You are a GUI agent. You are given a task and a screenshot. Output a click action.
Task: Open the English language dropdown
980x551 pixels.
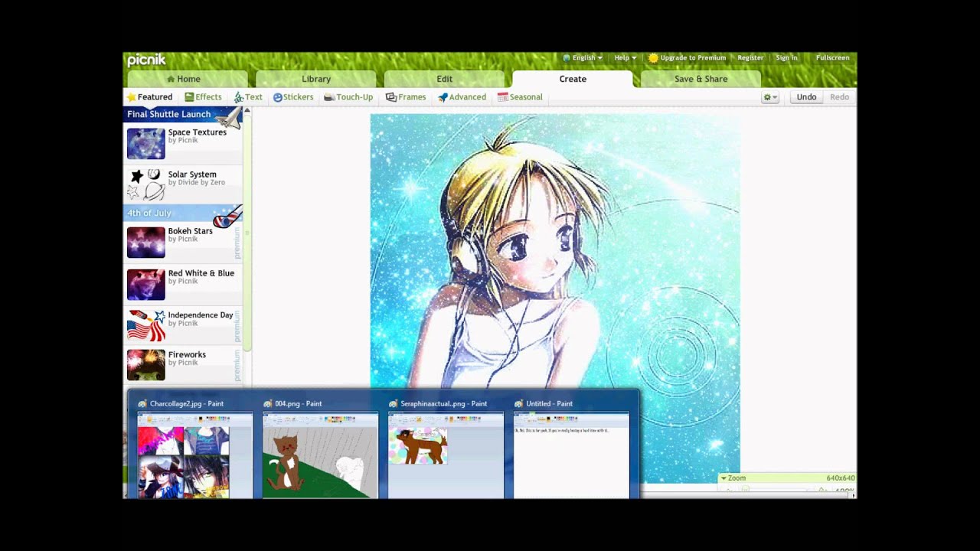(x=583, y=58)
